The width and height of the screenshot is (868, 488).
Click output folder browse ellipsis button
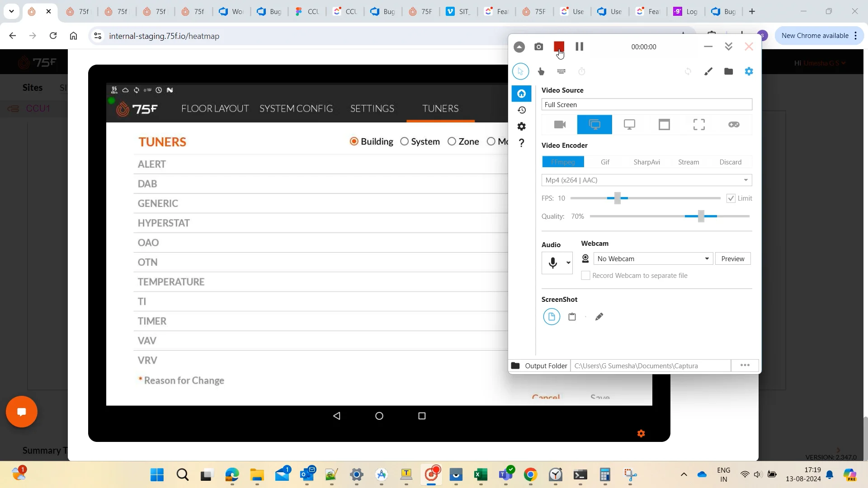745,366
